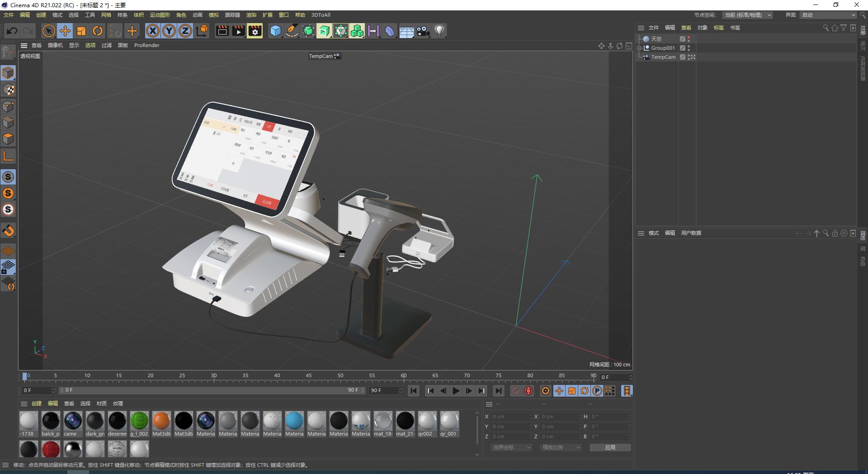The image size is (868, 474).
Task: Open the 渲染 menu in the menu bar
Action: 251,15
